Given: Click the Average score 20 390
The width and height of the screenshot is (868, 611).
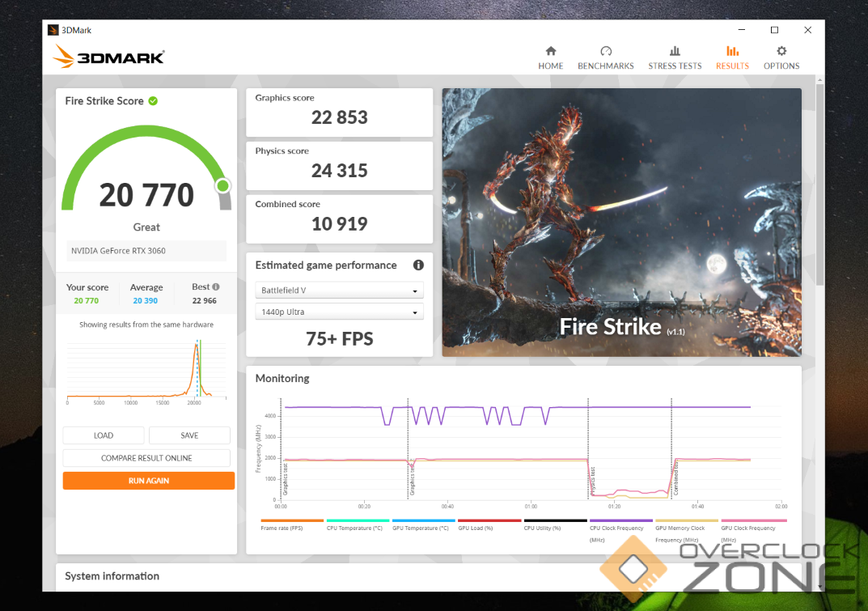Looking at the screenshot, I should [145, 301].
